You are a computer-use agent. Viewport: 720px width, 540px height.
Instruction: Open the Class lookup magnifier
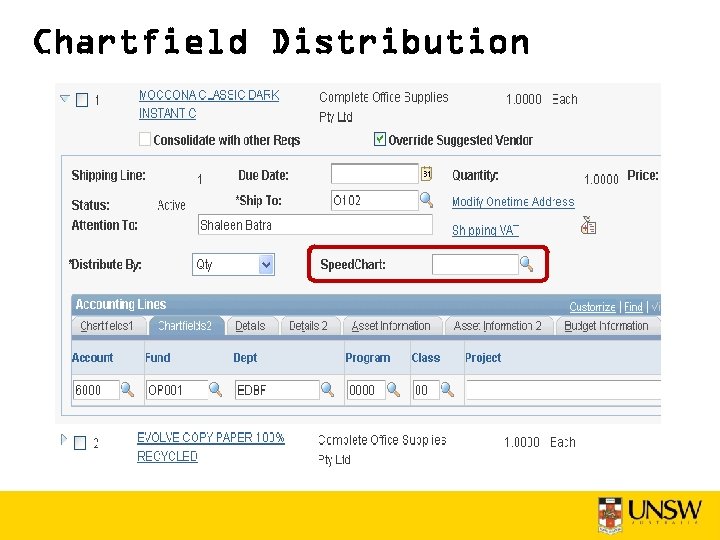click(448, 390)
